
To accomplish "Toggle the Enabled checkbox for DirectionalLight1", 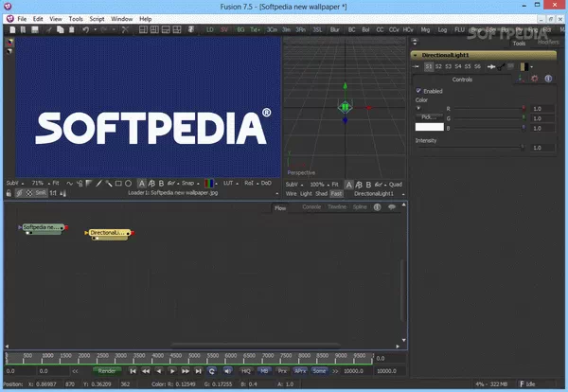I will (x=420, y=91).
